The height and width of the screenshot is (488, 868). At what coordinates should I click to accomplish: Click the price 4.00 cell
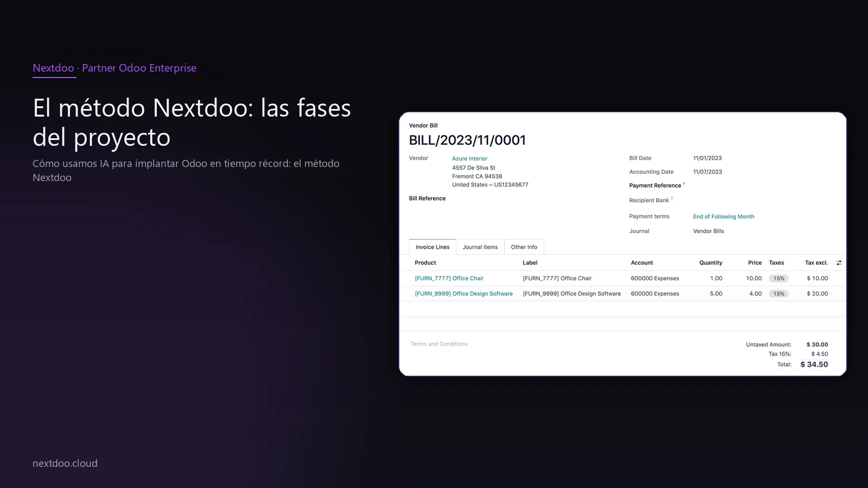pyautogui.click(x=755, y=294)
